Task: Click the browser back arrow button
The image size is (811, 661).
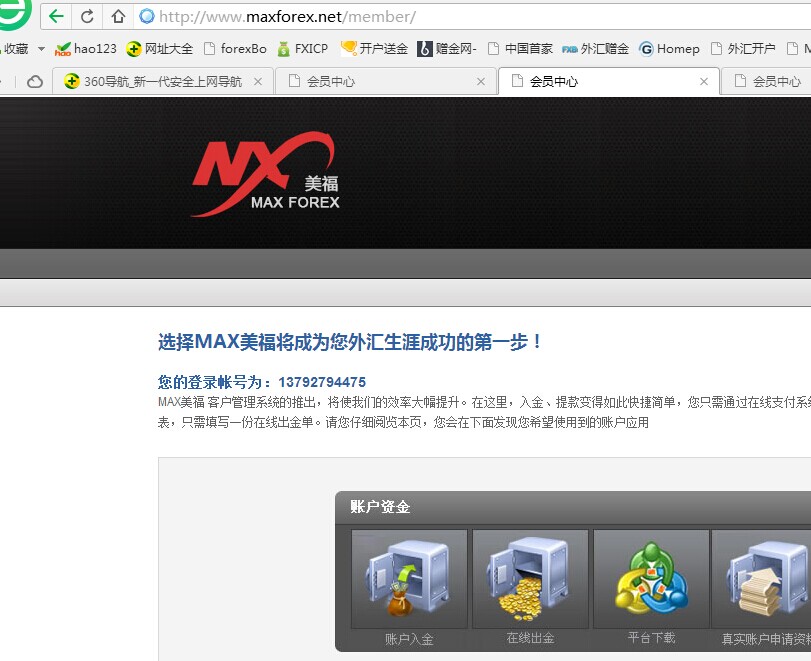Action: coord(56,17)
